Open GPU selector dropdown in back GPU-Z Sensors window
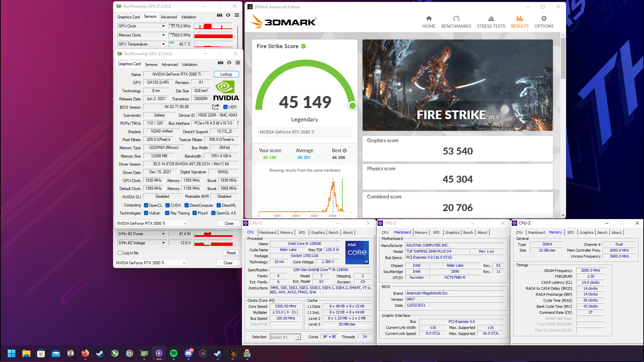The width and height of the screenshot is (644, 362). click(151, 263)
